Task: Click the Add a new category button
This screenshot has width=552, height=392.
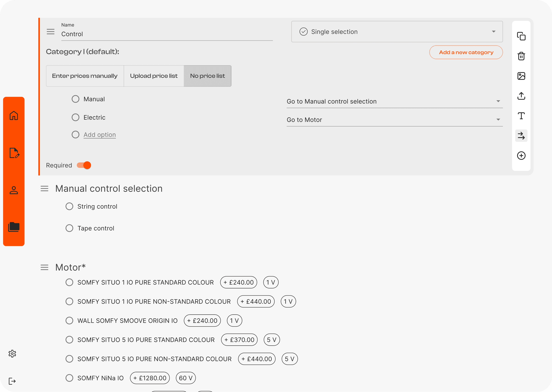Action: (466, 52)
